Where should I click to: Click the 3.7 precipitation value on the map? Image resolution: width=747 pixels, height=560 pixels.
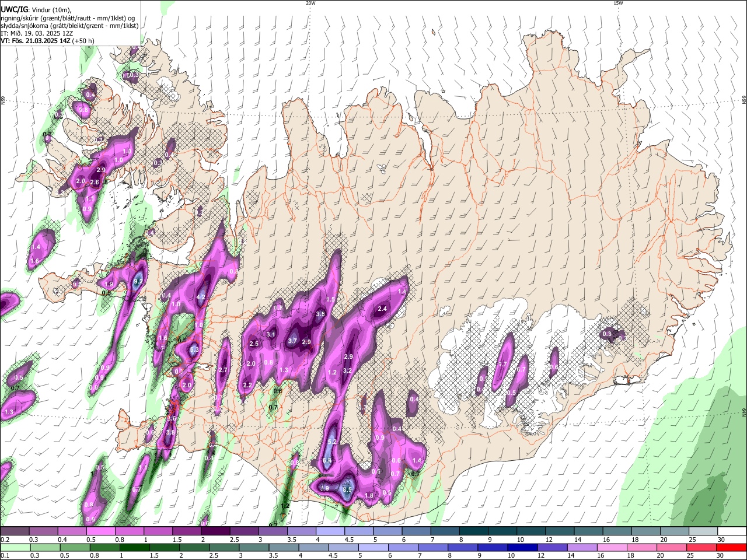point(293,341)
